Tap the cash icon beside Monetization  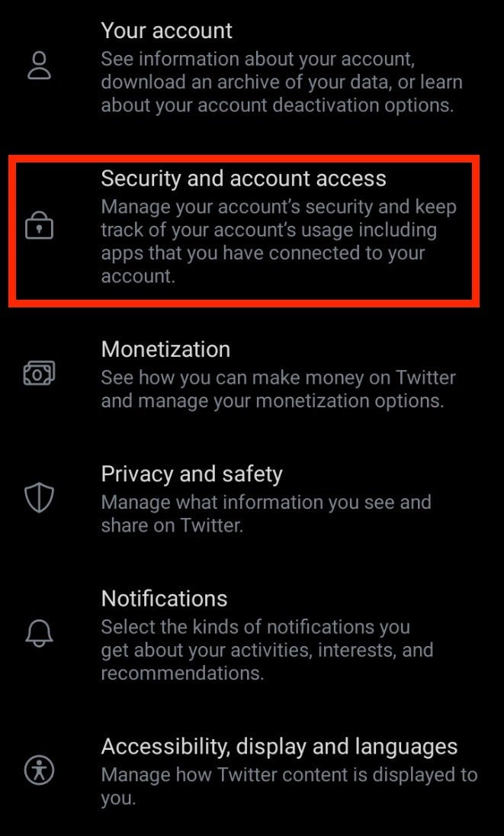tap(40, 373)
